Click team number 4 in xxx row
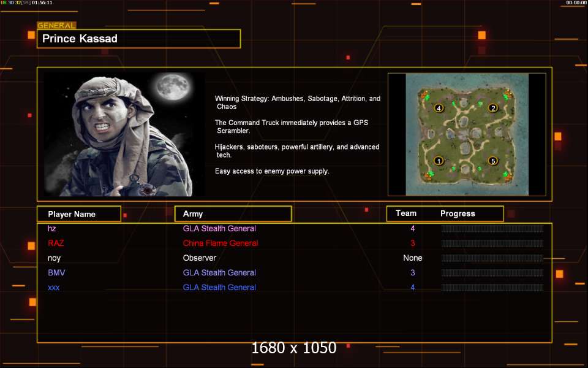Screen dimensions: 588x368 click(x=413, y=287)
